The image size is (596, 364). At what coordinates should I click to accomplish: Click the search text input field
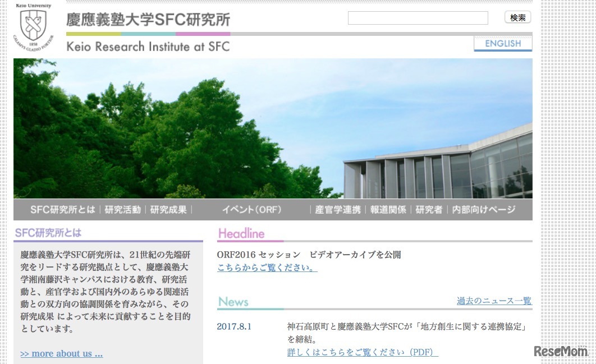click(x=418, y=18)
